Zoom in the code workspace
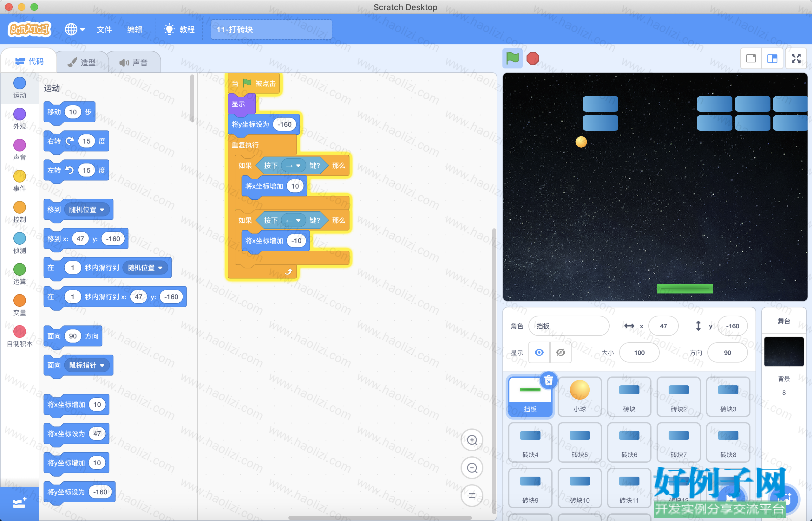812x521 pixels. 472,440
